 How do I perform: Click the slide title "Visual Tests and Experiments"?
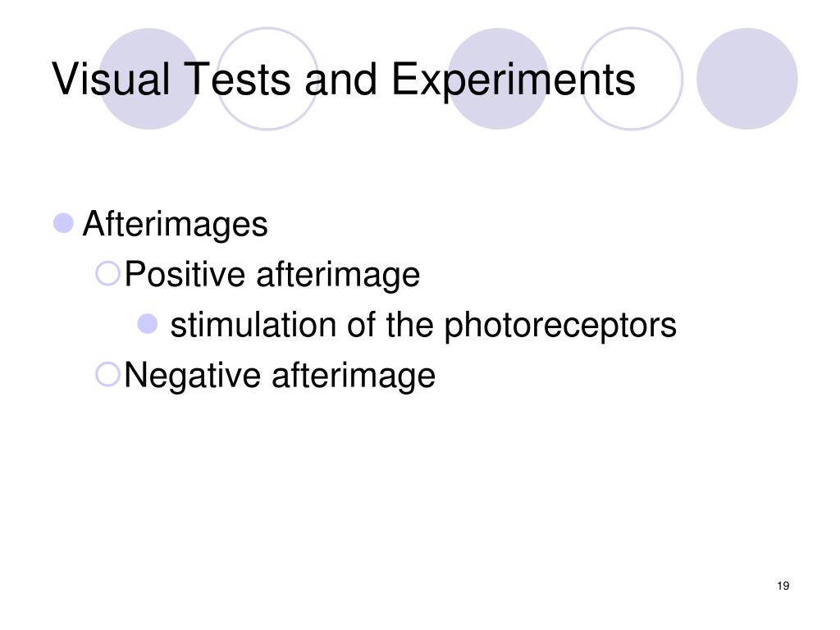tap(343, 80)
